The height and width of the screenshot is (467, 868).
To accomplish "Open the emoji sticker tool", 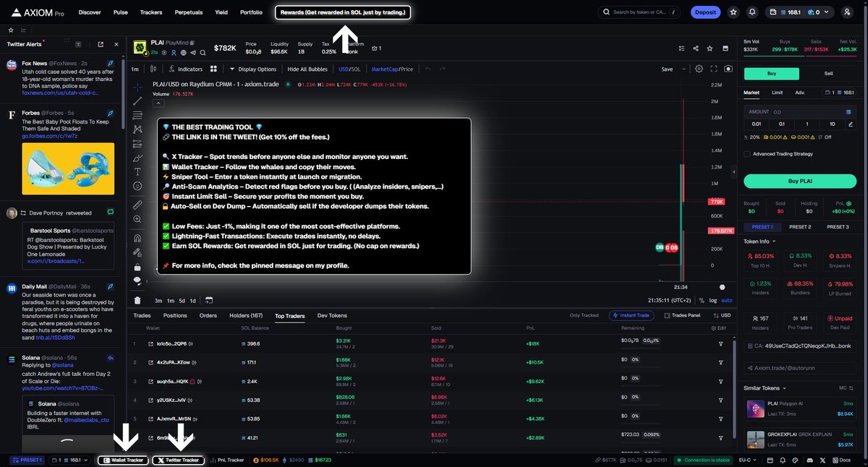I will 137,186.
